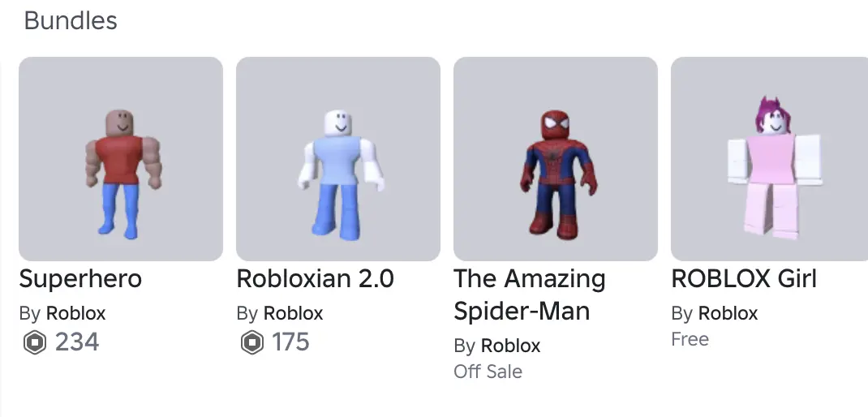Click the 175 Robux price
Screen dimensions: 868x417
coord(290,343)
